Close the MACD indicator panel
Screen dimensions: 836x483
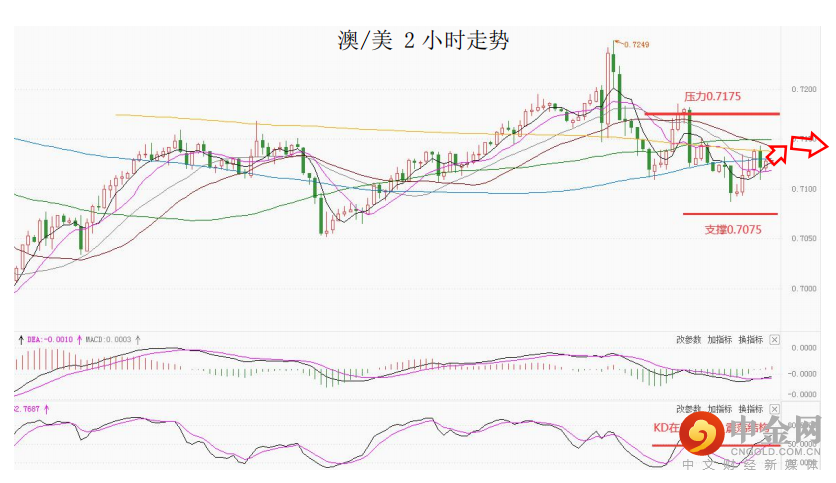773,340
